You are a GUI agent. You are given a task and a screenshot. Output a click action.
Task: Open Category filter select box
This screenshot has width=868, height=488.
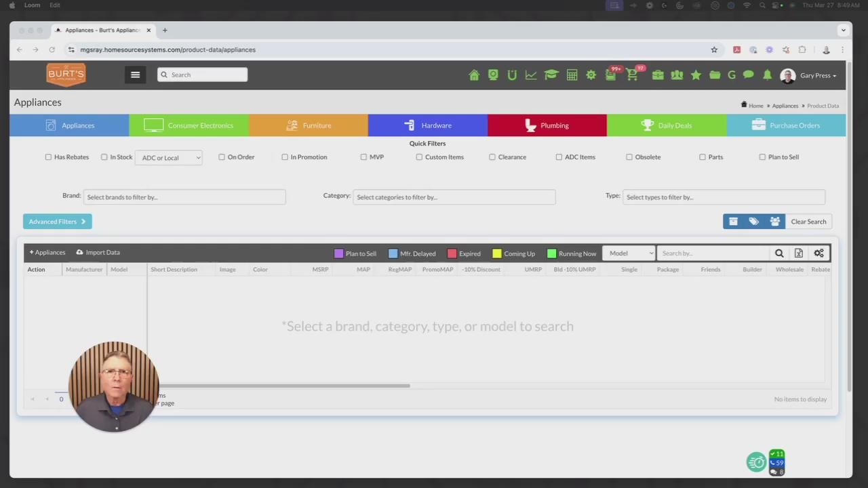454,197
